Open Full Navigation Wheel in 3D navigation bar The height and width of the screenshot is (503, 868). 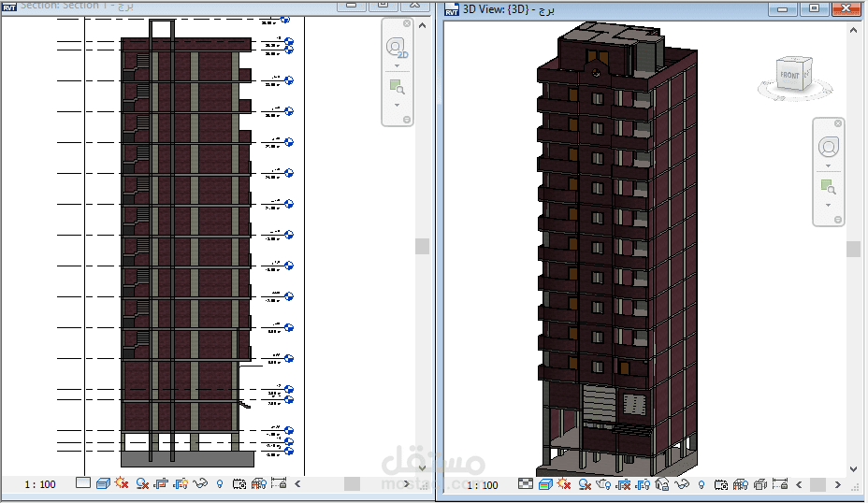(x=829, y=147)
